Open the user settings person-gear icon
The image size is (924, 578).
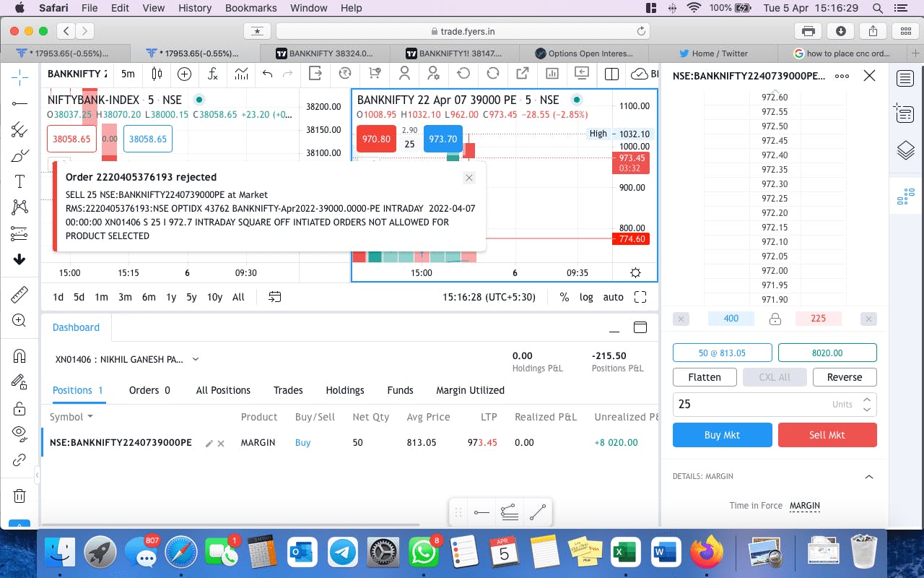coord(434,74)
